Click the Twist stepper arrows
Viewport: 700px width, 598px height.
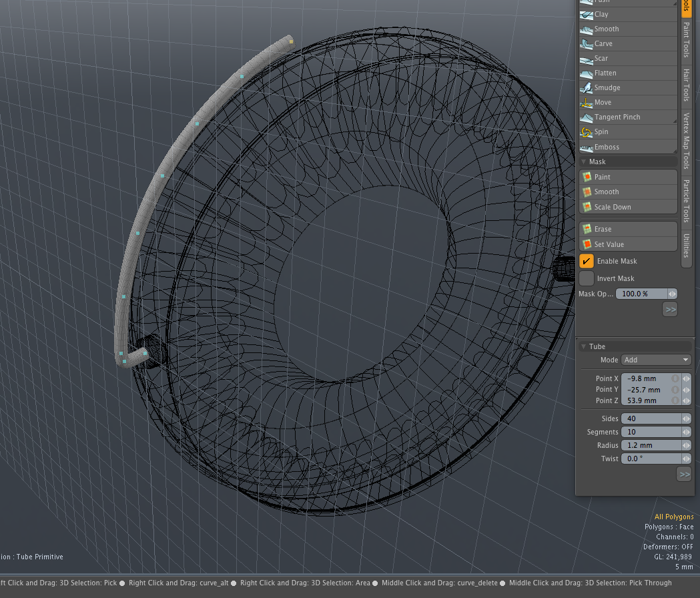coord(687,459)
